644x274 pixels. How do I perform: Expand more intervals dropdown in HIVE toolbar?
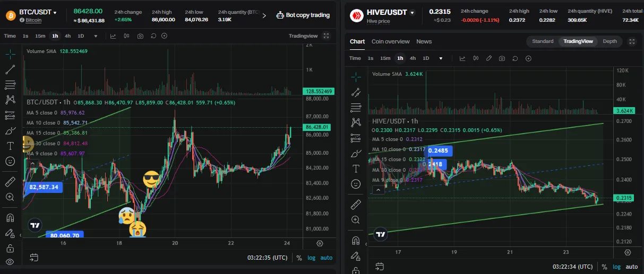[x=441, y=58]
